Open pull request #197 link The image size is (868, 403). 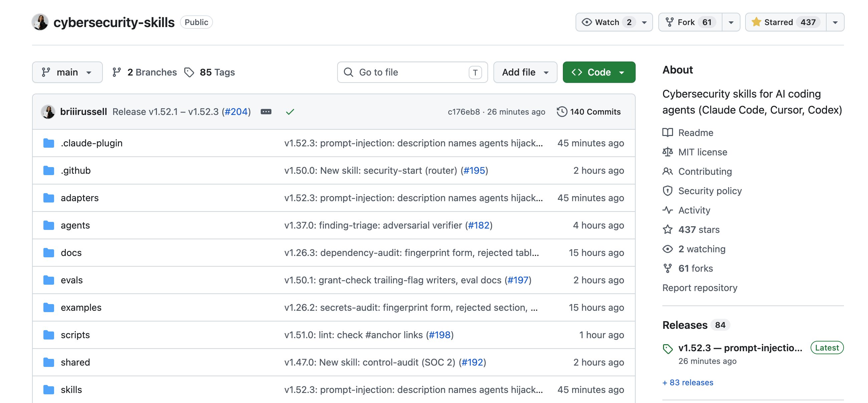(x=517, y=280)
